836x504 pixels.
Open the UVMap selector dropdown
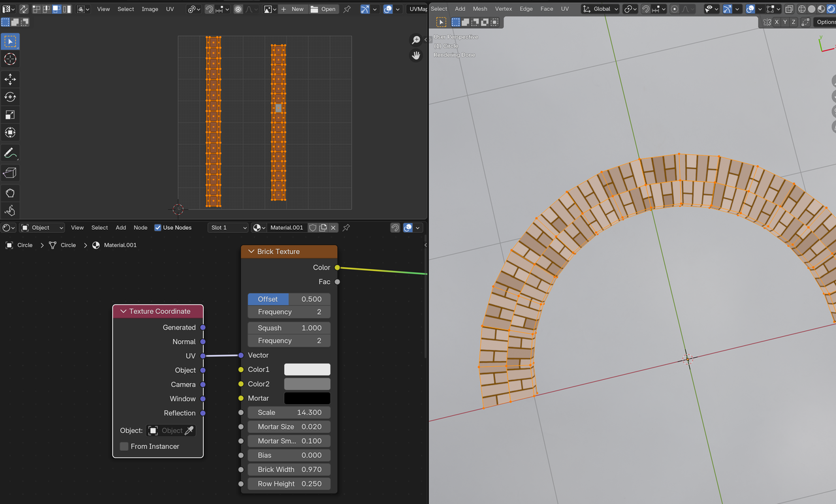pyautogui.click(x=417, y=9)
